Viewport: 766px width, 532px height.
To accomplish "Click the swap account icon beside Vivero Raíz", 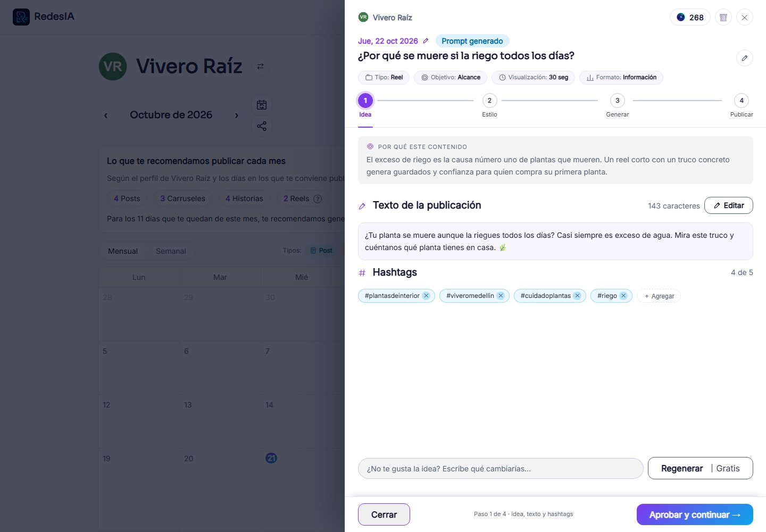I will (x=260, y=66).
